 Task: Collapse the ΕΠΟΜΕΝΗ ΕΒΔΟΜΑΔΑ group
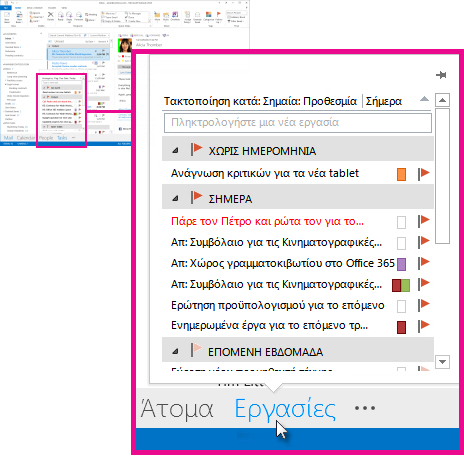point(175,351)
